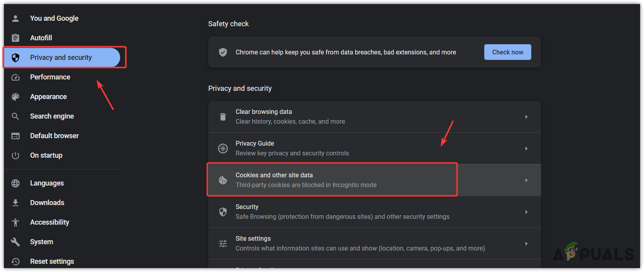Click the Appearance palette icon
Viewport: 644px width, 272px height.
[x=16, y=97]
